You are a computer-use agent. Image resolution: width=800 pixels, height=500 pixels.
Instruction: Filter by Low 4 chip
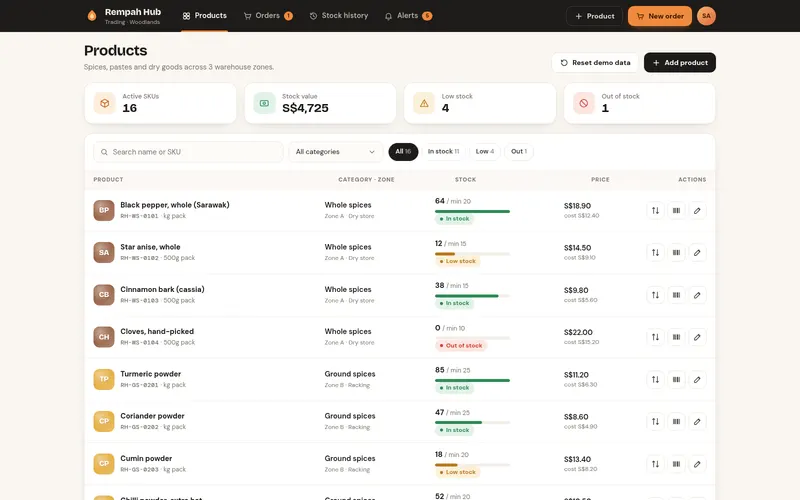coord(485,152)
